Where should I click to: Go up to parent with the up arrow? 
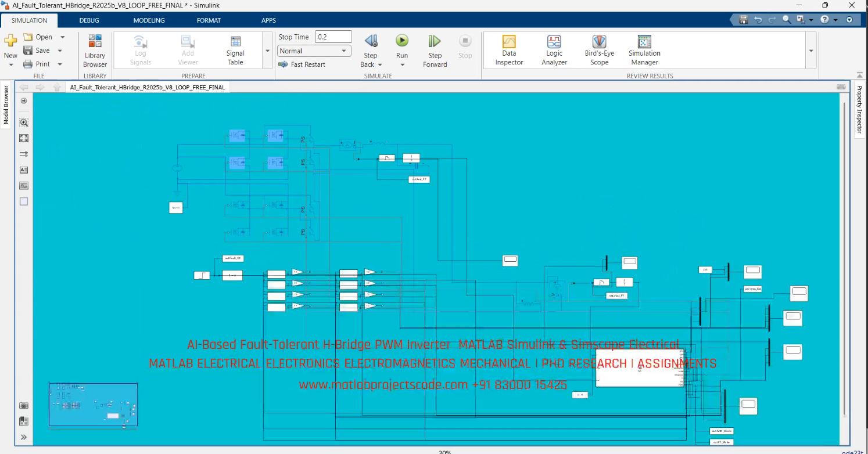[x=56, y=87]
